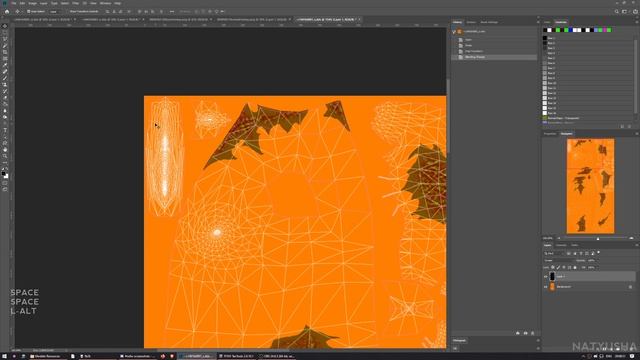
Task: Select the Zoom tool in the toolbox
Action: [5, 156]
